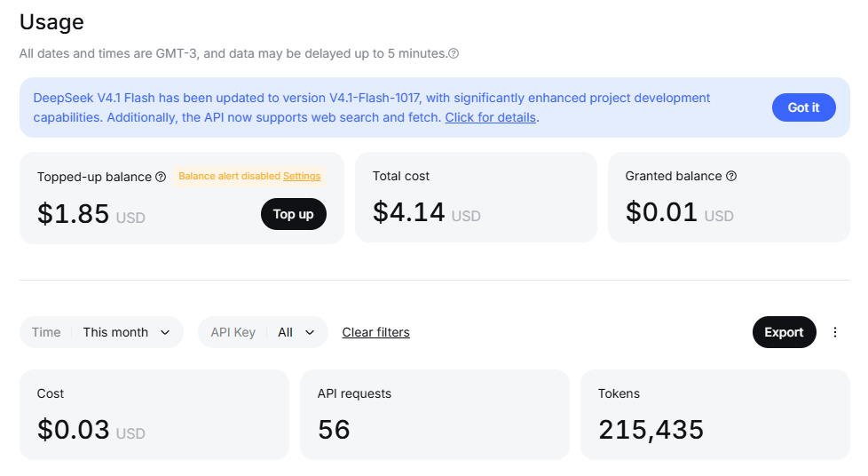Click the Granted balance label
Image resolution: width=868 pixels, height=476 pixels.
(674, 176)
